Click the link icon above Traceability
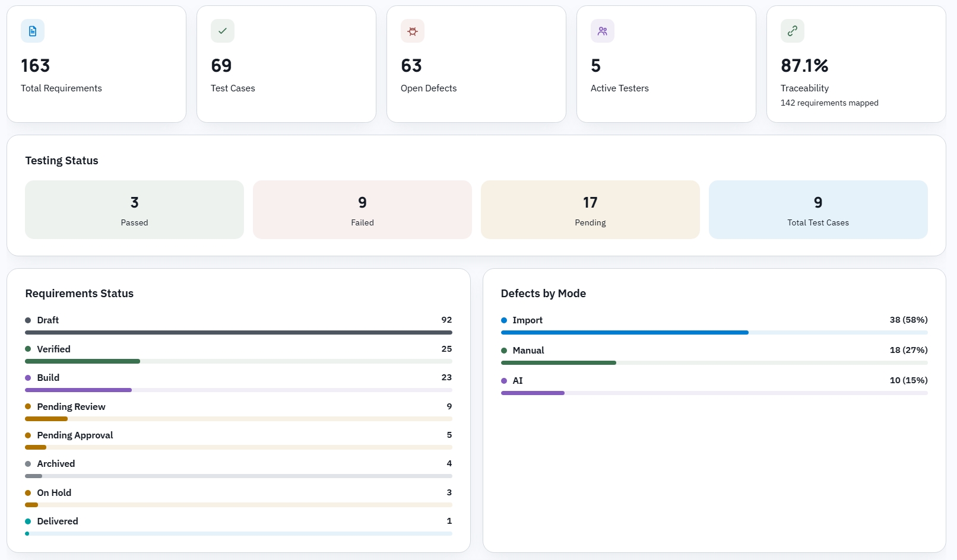957x560 pixels. 793,31
